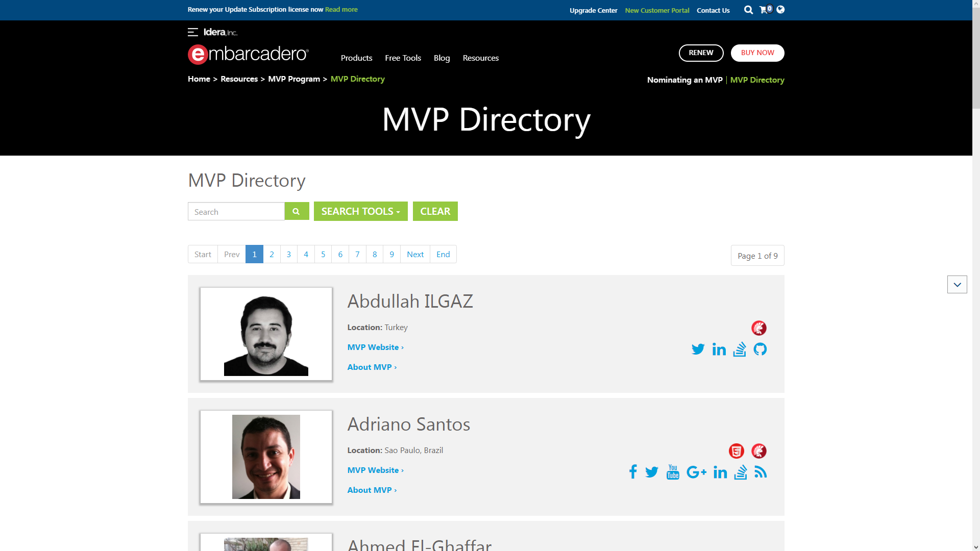Click Next in pagination
The width and height of the screenshot is (980, 551).
[x=415, y=254]
